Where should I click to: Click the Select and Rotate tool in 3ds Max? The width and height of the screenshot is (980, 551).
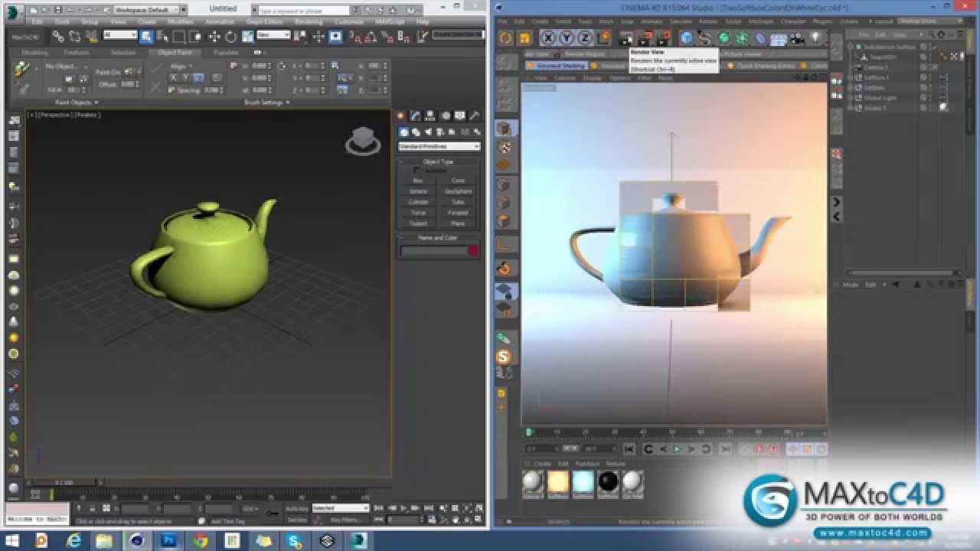pos(230,36)
